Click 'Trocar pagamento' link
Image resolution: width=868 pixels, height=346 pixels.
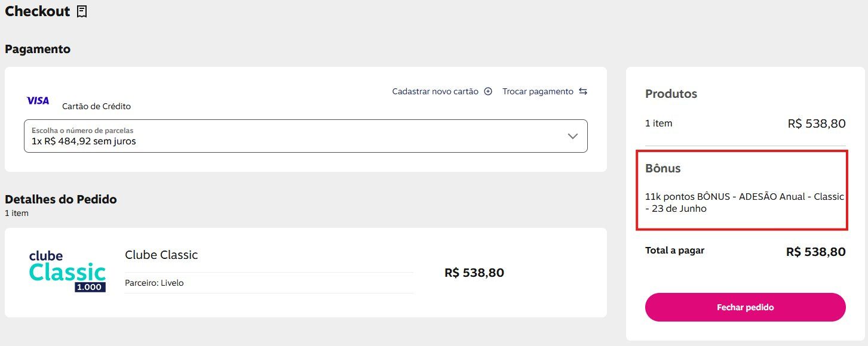[x=538, y=91]
